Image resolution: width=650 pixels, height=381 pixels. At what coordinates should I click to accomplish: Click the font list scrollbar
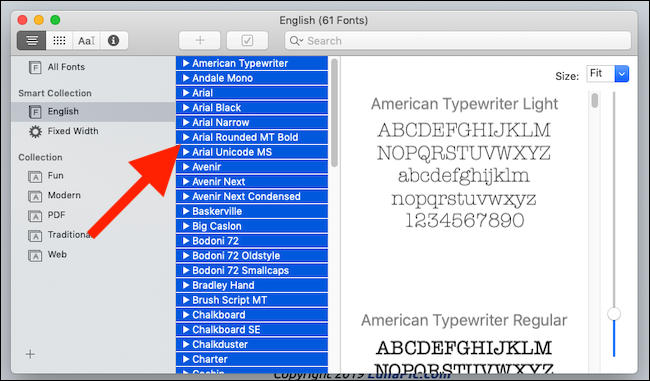tap(335, 113)
